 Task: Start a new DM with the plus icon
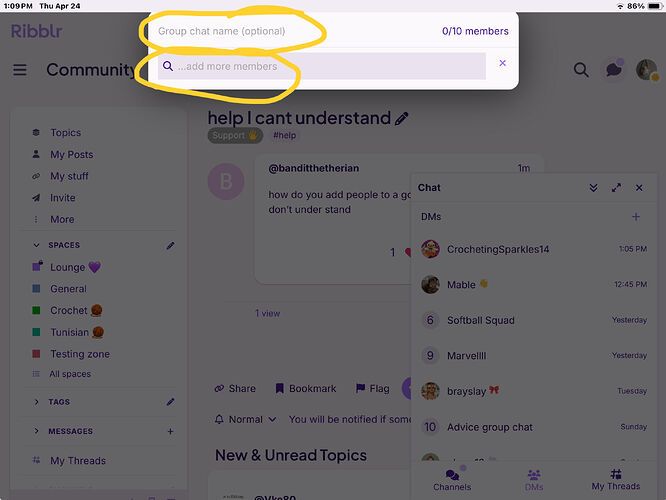[635, 217]
